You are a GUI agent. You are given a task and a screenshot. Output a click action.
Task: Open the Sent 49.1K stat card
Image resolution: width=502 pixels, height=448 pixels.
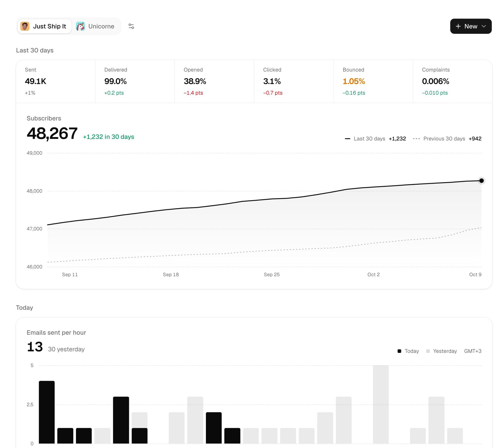(56, 81)
